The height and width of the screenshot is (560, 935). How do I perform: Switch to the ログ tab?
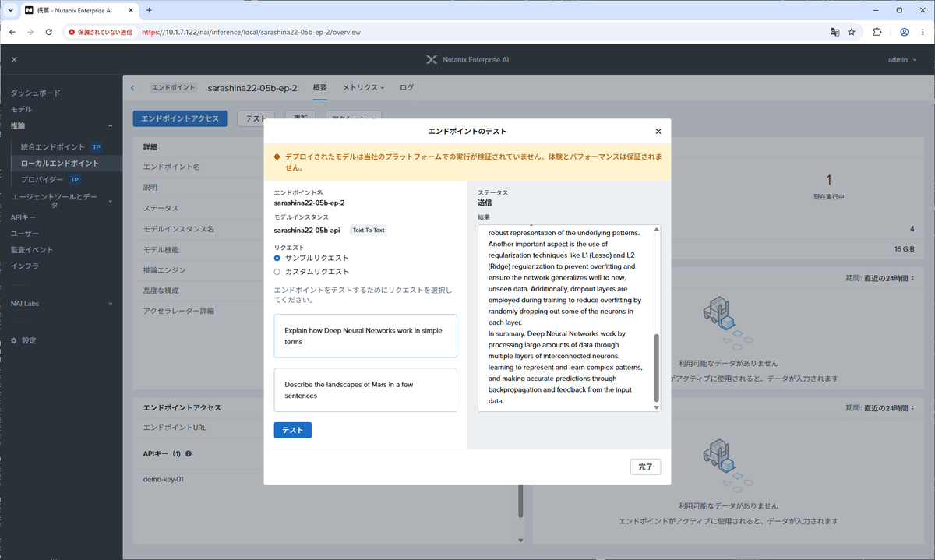(407, 88)
